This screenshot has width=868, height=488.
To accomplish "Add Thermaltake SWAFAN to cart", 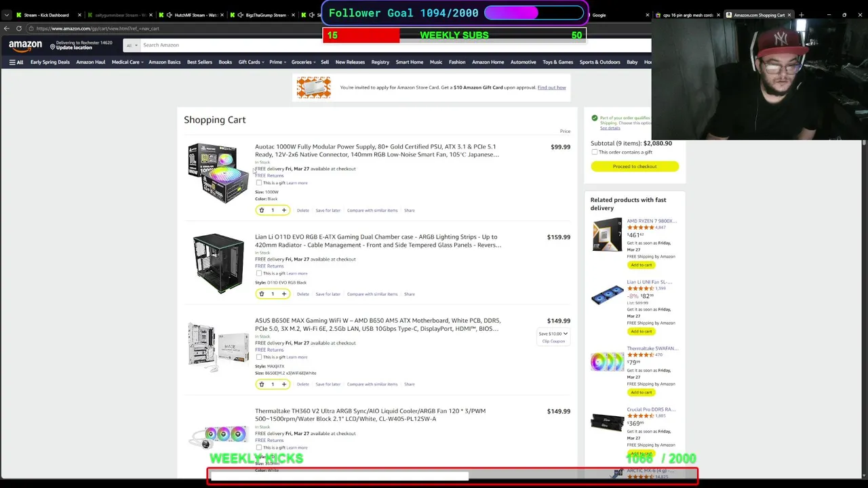I will (641, 392).
